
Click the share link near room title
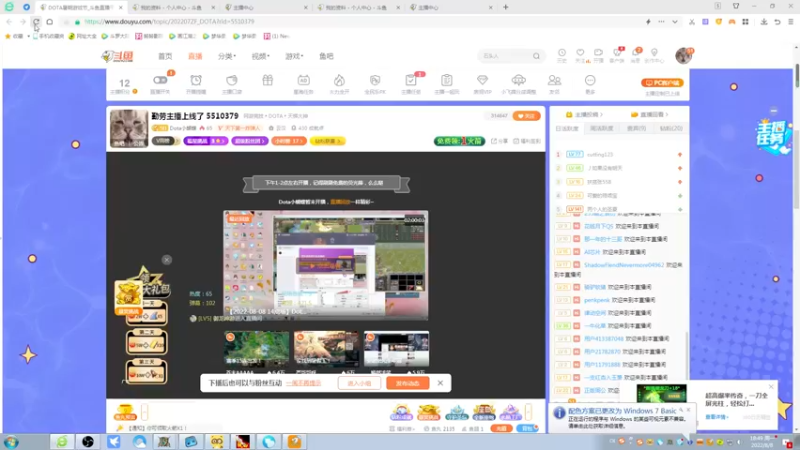[x=499, y=141]
